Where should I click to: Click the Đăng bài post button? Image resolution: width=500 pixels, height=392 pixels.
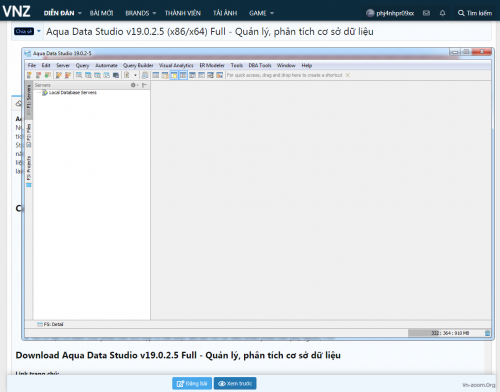(x=192, y=383)
